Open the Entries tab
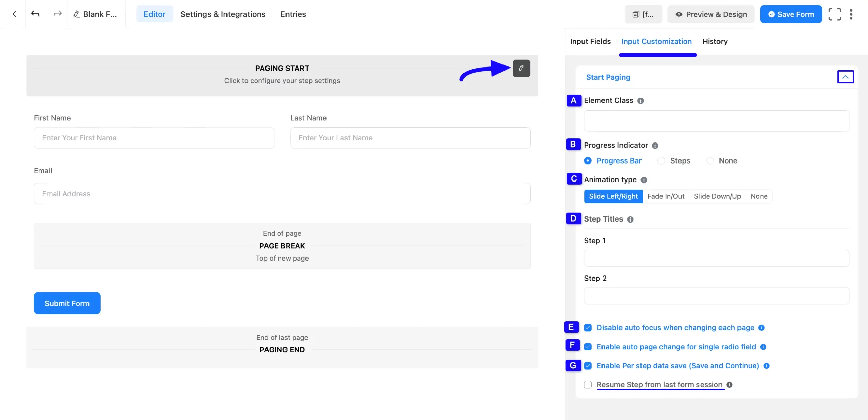Viewport: 868px width, 420px height. click(x=293, y=14)
